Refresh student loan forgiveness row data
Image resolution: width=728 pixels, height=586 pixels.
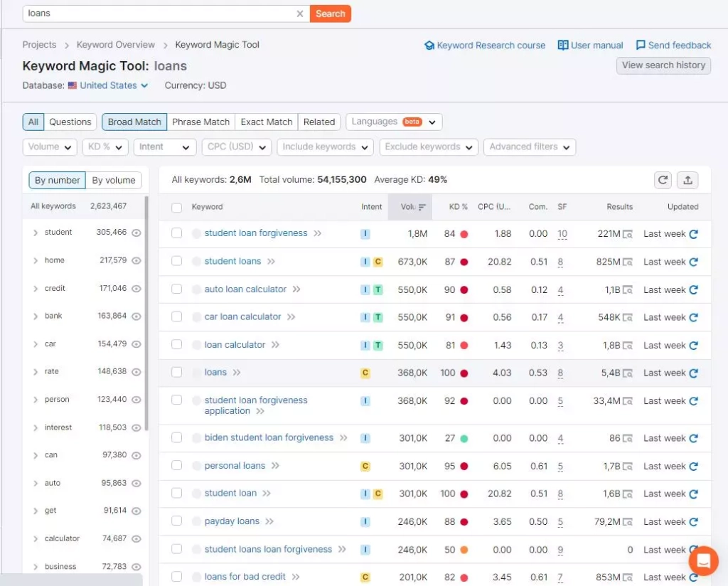[694, 234]
